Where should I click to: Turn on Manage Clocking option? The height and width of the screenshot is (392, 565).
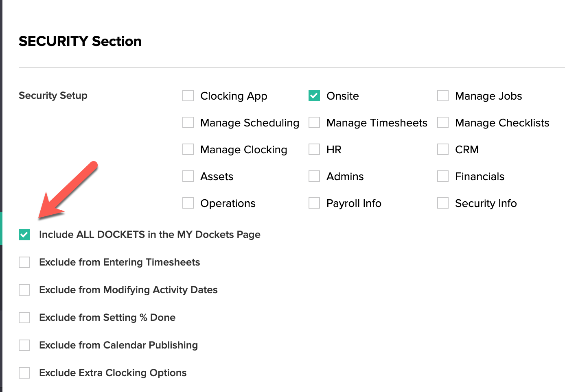(x=188, y=149)
